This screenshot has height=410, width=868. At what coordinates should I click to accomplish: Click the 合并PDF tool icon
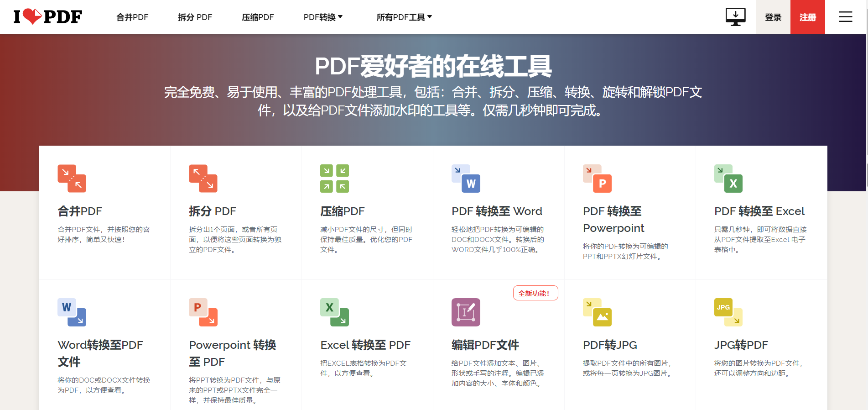pyautogui.click(x=72, y=179)
